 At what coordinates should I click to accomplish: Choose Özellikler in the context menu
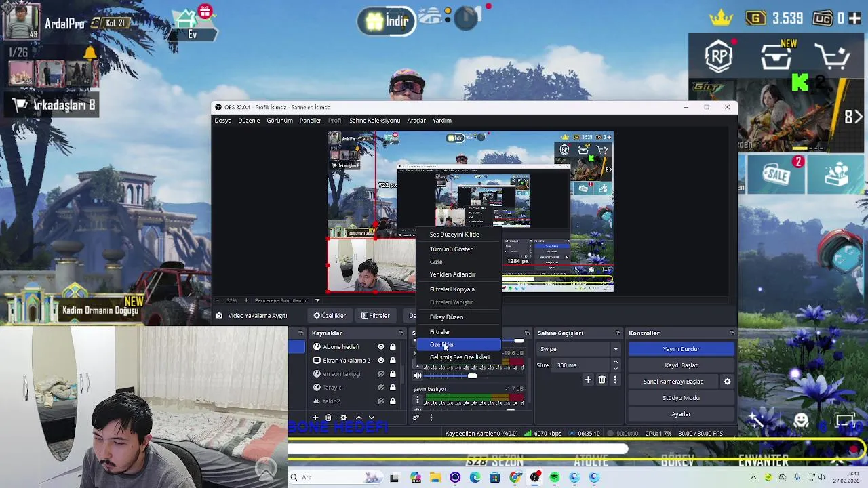tap(458, 345)
